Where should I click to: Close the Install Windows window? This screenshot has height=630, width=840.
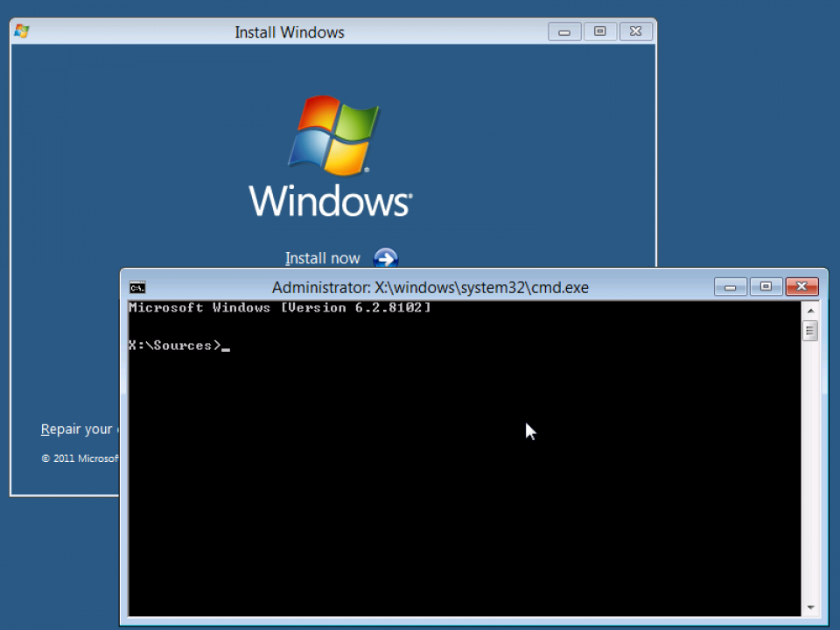(x=636, y=31)
